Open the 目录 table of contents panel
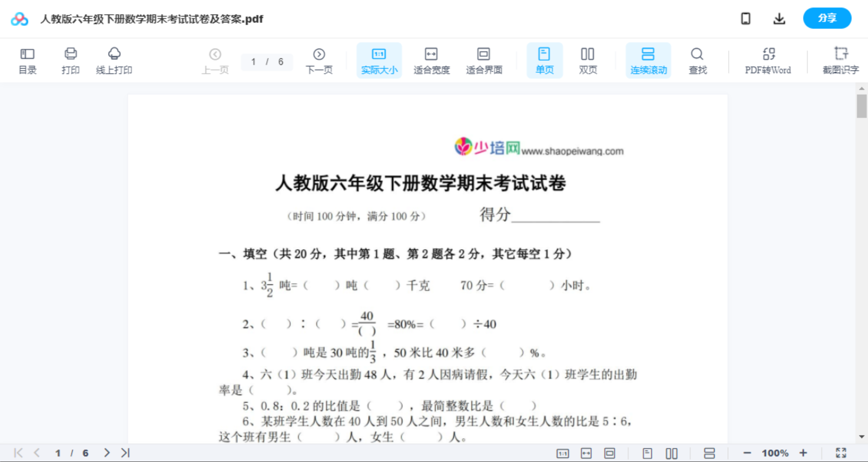 pos(27,60)
